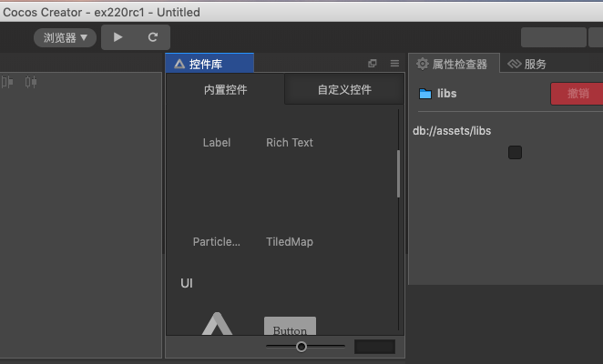Pop out the 控件库 panel
This screenshot has width=603, height=364.
[372, 64]
